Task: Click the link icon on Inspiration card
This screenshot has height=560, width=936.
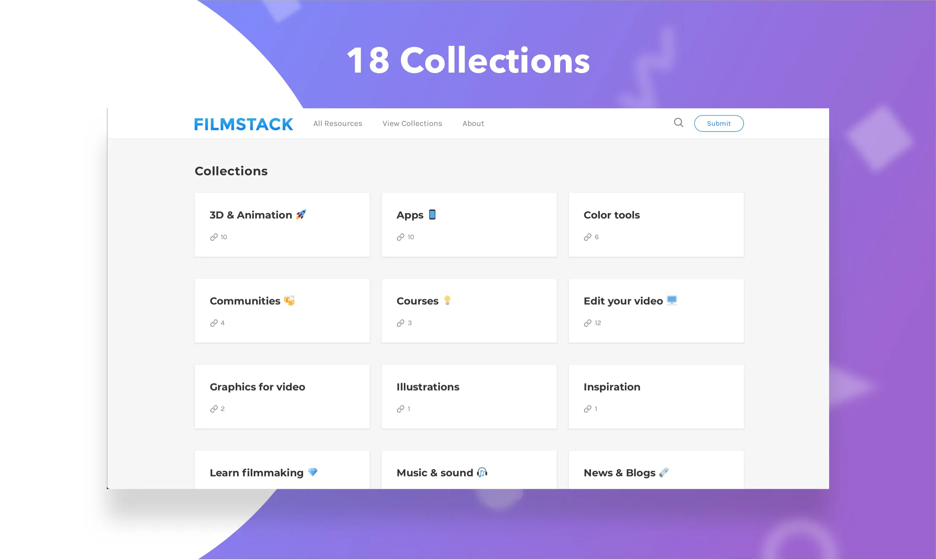Action: (588, 409)
